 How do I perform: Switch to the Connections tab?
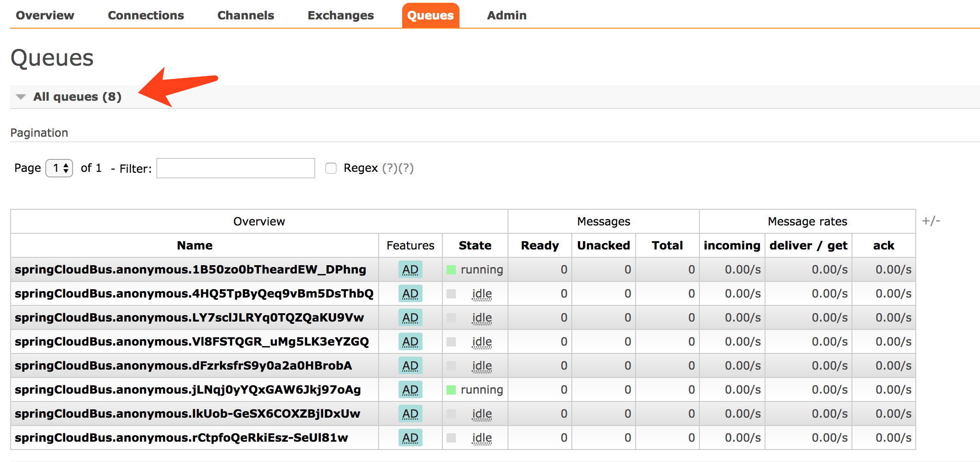pos(146,15)
